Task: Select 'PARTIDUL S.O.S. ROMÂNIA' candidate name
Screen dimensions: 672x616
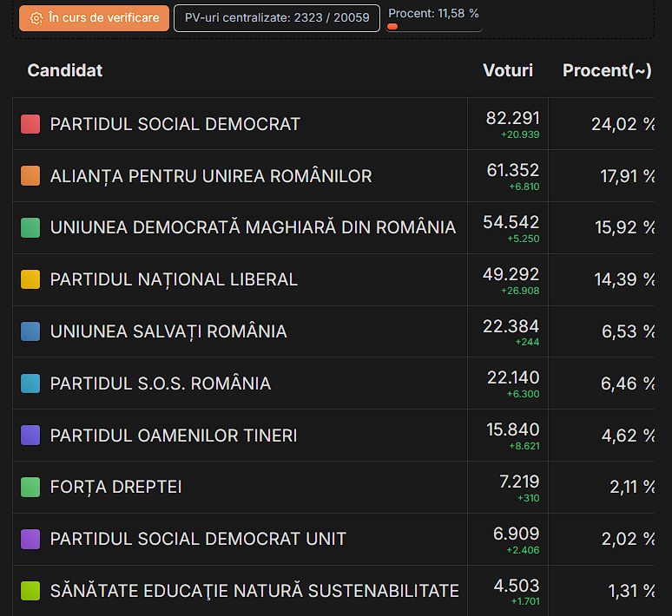Action: [161, 383]
